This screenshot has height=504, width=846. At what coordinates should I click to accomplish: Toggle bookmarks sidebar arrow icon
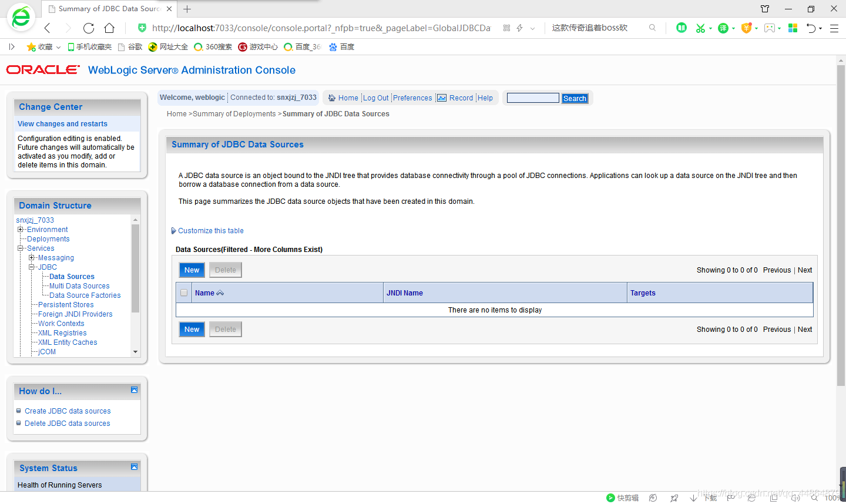pos(12,46)
